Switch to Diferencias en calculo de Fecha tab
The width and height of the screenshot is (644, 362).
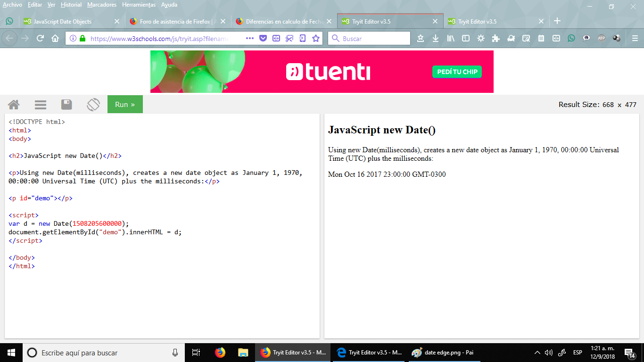coord(284,21)
